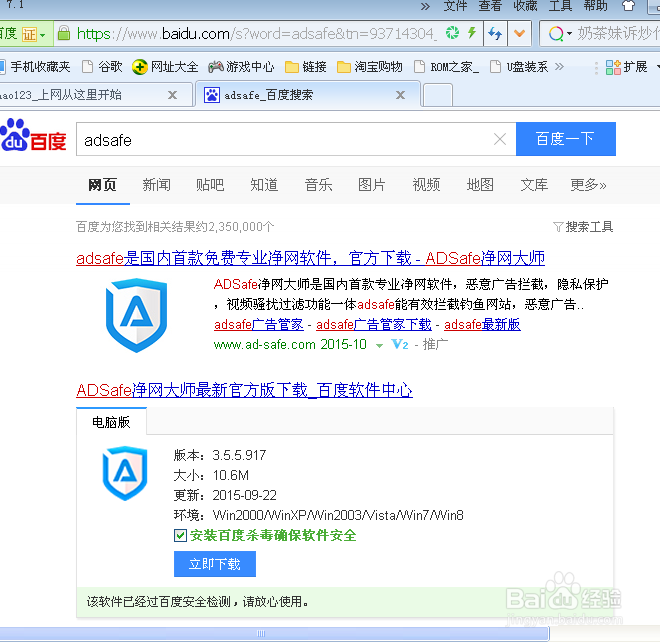This screenshot has height=642, width=660.
Task: Select the 音乐 search category
Action: point(319,184)
